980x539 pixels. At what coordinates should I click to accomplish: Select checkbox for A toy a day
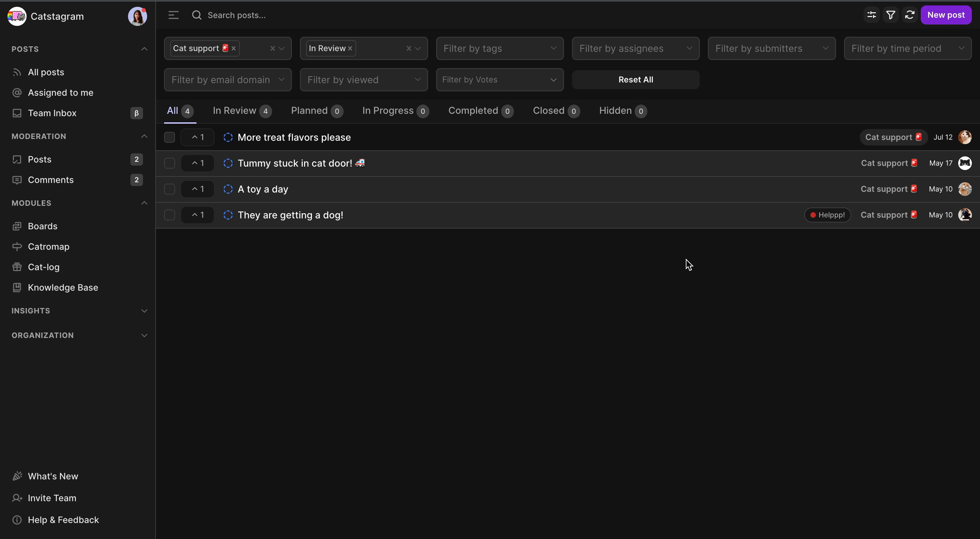point(169,189)
